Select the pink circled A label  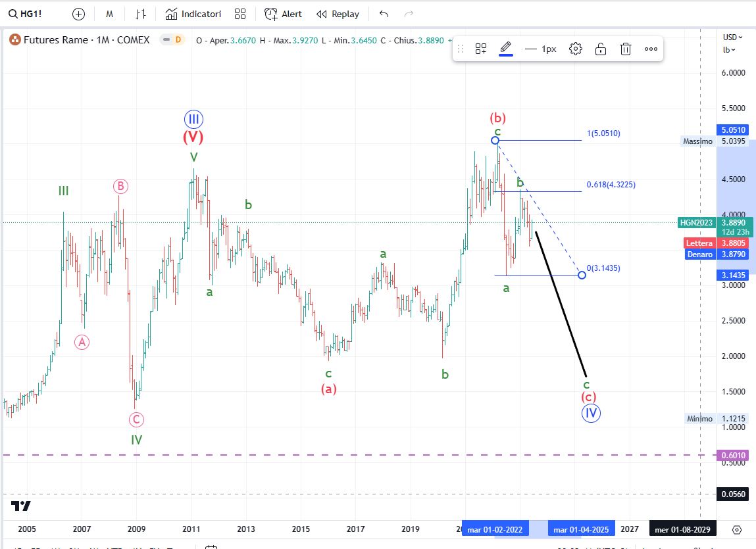[82, 343]
